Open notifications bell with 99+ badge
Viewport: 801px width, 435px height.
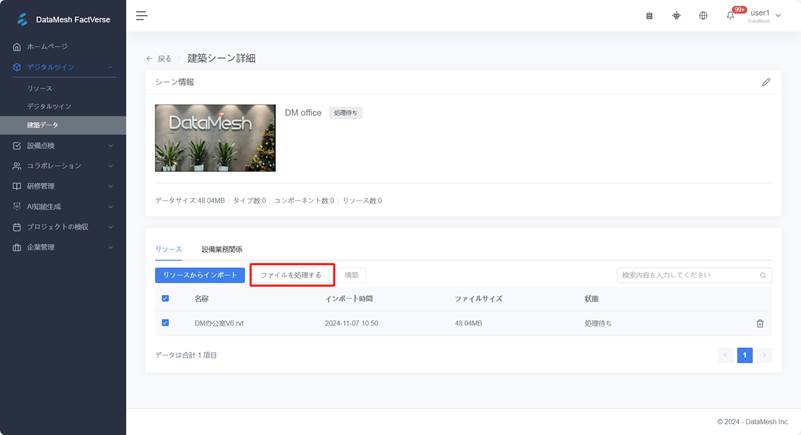731,15
